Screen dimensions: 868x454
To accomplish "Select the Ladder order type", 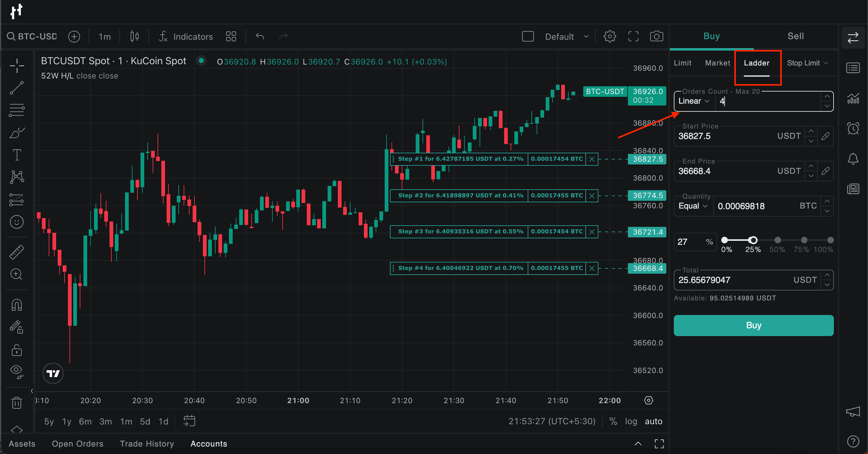I will pos(756,63).
